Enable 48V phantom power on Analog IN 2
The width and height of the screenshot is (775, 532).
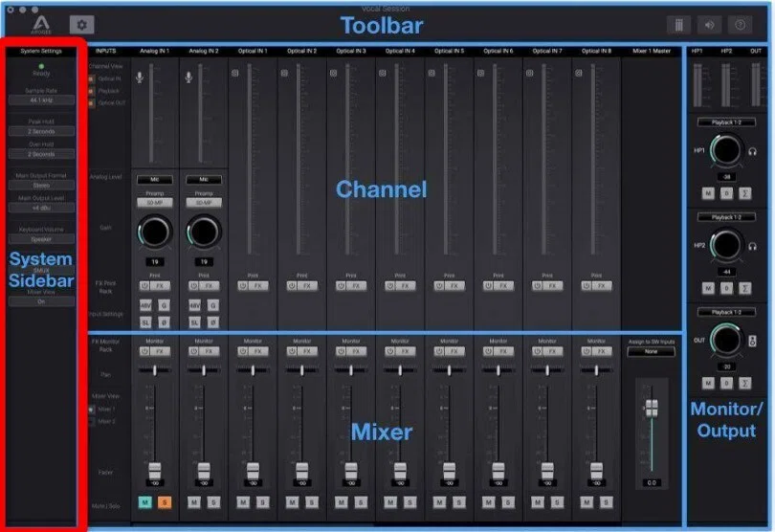click(x=195, y=305)
